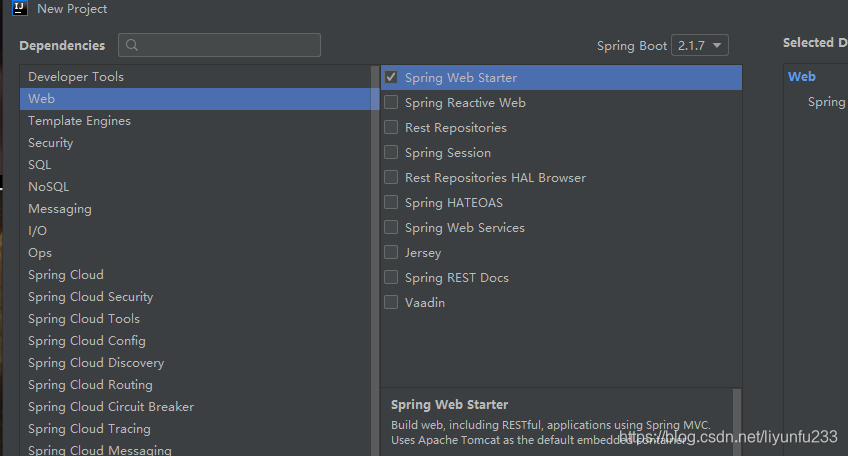Click the description panel scrollbar

click(x=737, y=422)
